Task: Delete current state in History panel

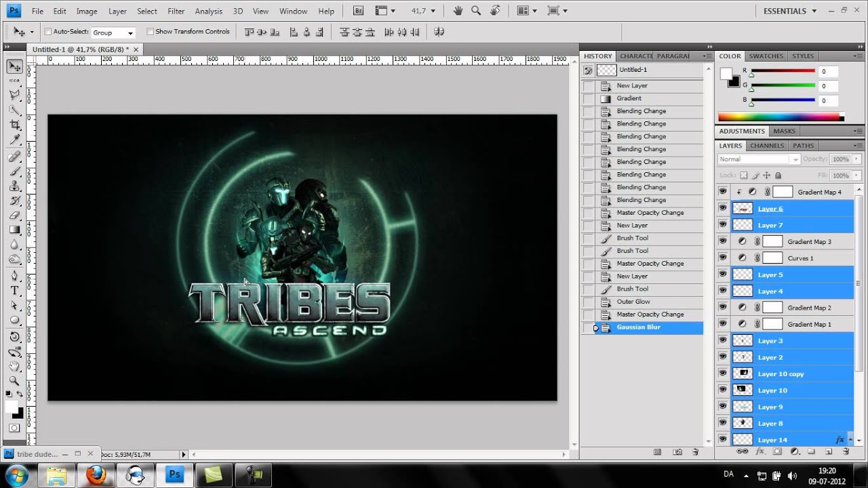Action: coord(695,451)
